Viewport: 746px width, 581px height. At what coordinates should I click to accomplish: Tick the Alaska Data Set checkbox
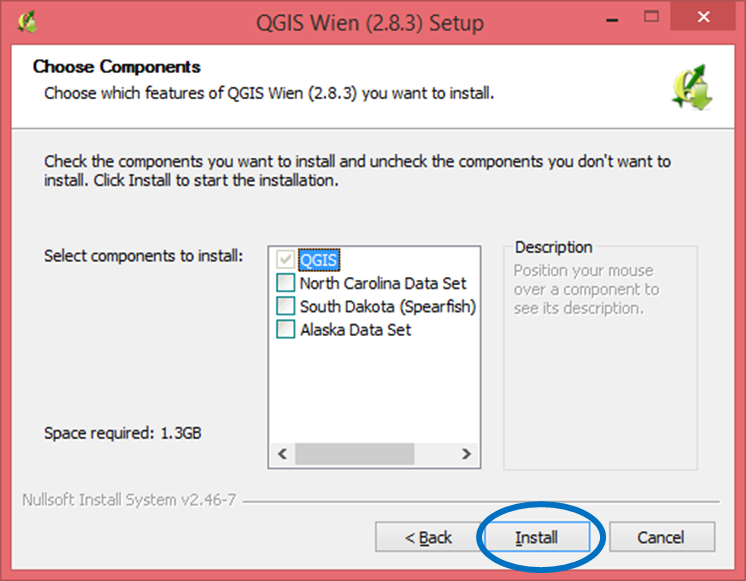point(286,330)
